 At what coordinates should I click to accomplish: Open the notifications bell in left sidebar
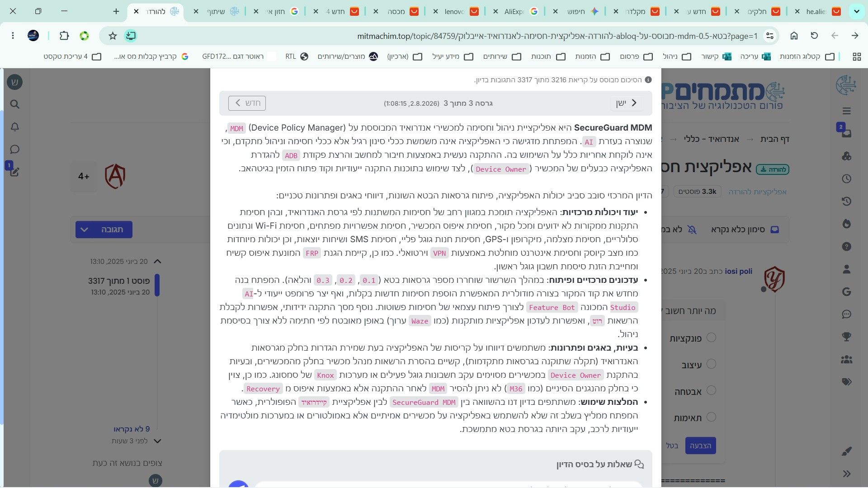click(x=15, y=127)
